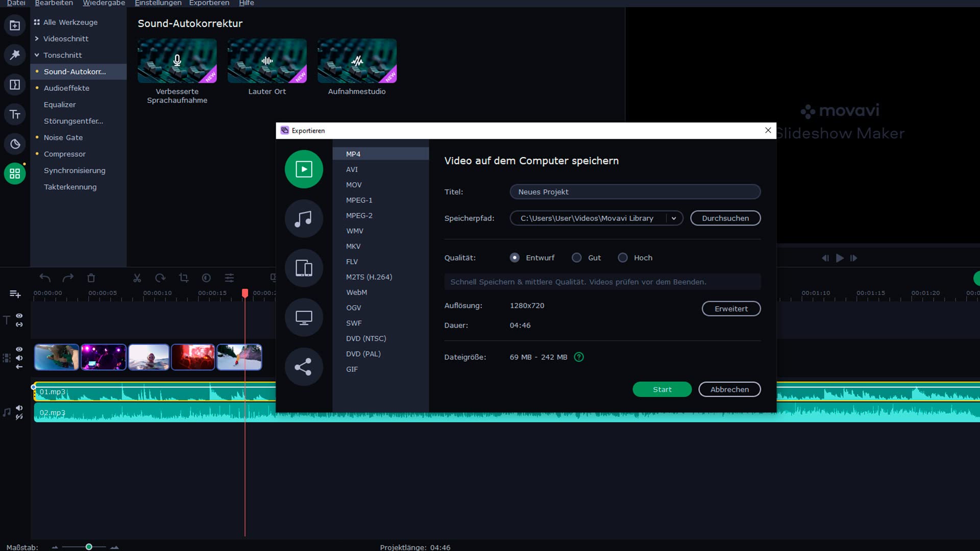Click the delete trash icon
Viewport: 980px width, 551px height.
(x=91, y=278)
